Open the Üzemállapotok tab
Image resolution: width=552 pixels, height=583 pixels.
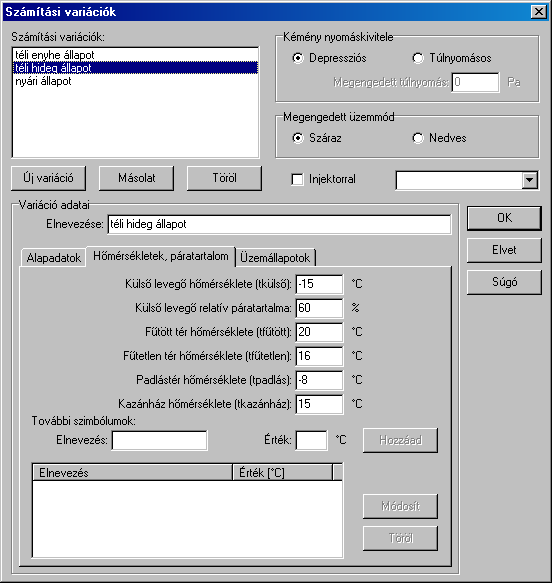click(x=275, y=258)
